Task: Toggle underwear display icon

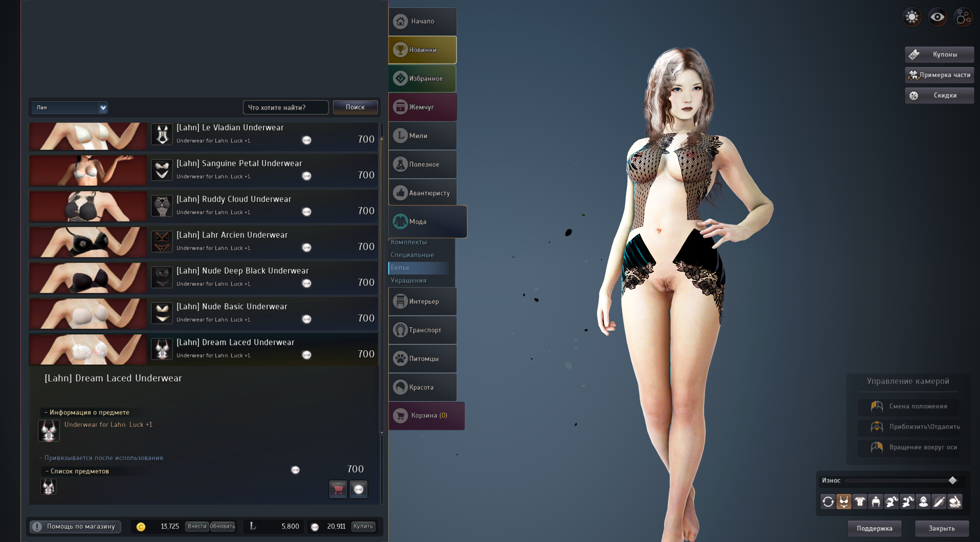Action: (844, 502)
